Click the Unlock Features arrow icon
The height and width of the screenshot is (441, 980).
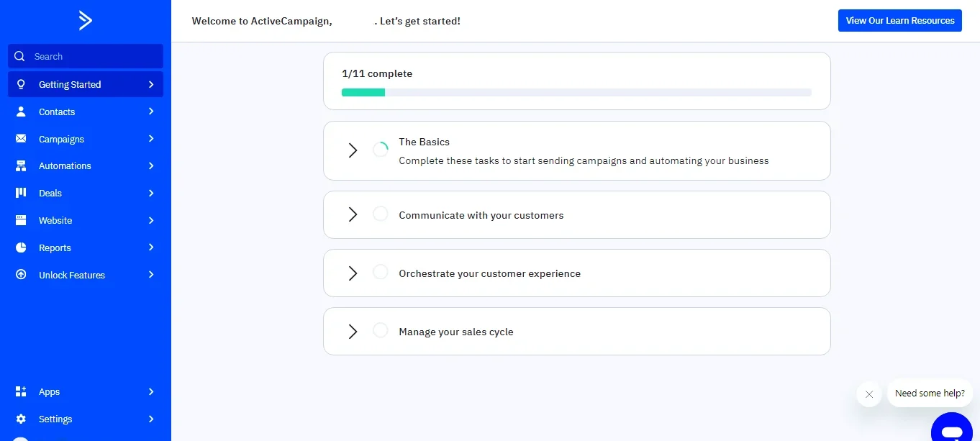tap(21, 275)
